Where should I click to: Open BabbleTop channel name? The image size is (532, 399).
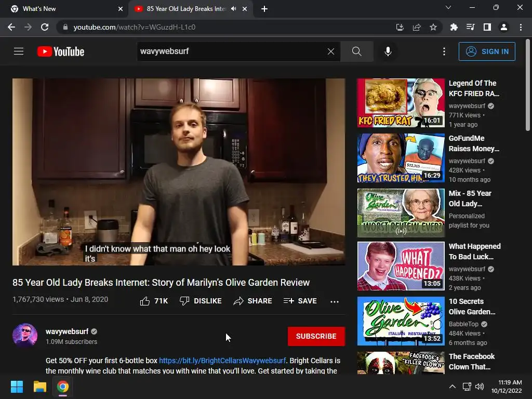point(463,324)
